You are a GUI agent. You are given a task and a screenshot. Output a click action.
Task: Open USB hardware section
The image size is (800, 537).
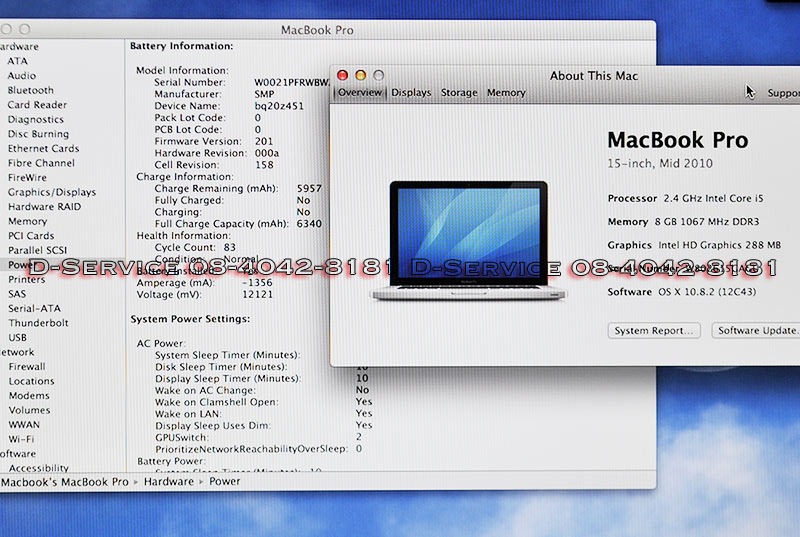click(x=17, y=338)
